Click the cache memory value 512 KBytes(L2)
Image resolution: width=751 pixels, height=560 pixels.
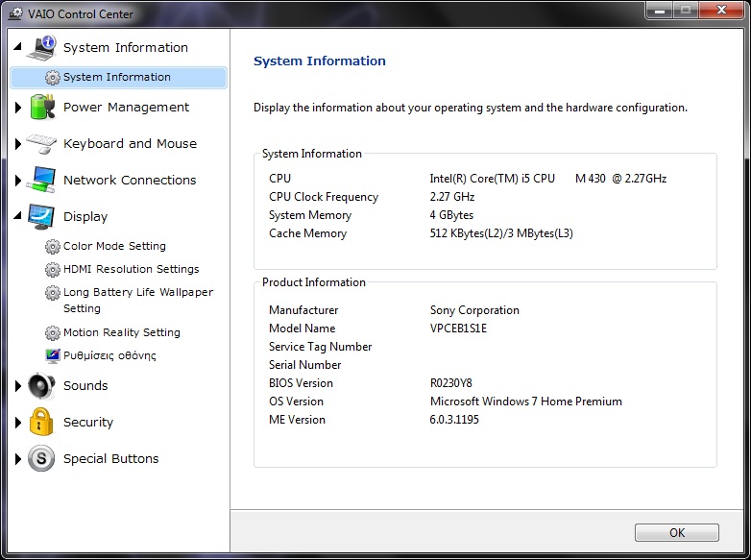pos(501,233)
